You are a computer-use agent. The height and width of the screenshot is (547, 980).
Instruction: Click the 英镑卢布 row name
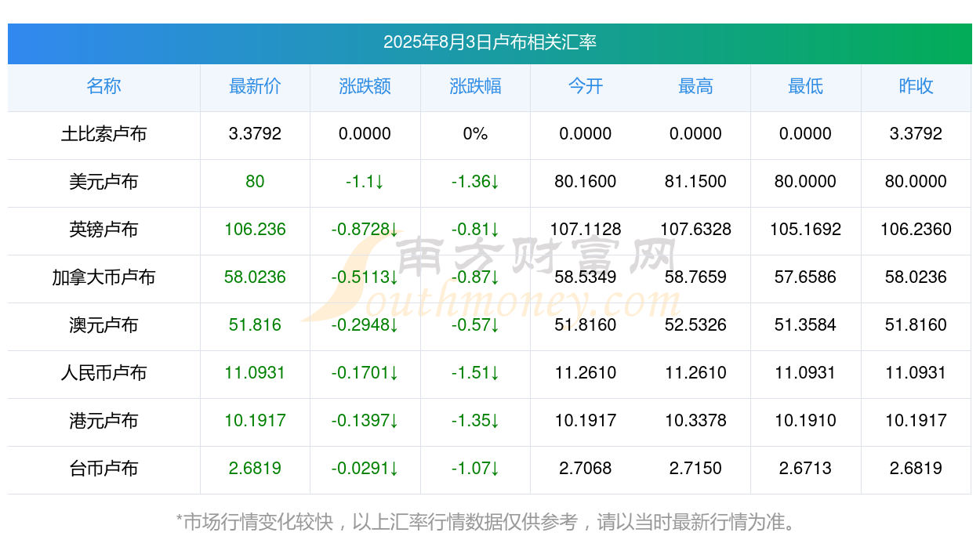pyautogui.click(x=103, y=230)
